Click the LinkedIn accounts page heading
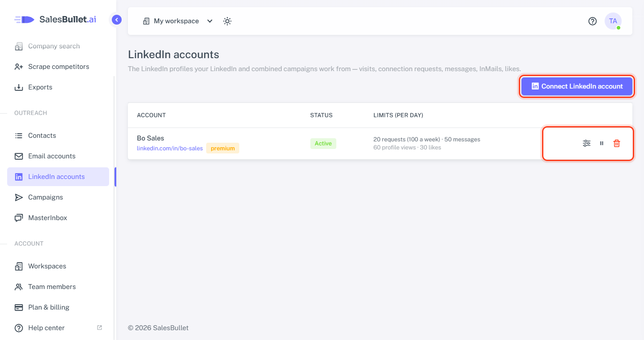The height and width of the screenshot is (340, 644). click(x=174, y=55)
